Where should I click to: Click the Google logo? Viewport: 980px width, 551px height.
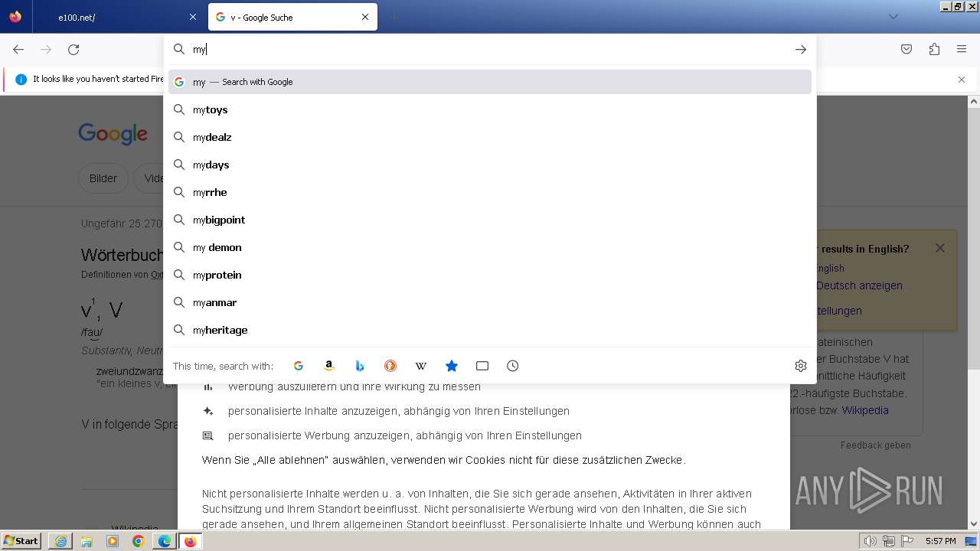tap(113, 135)
